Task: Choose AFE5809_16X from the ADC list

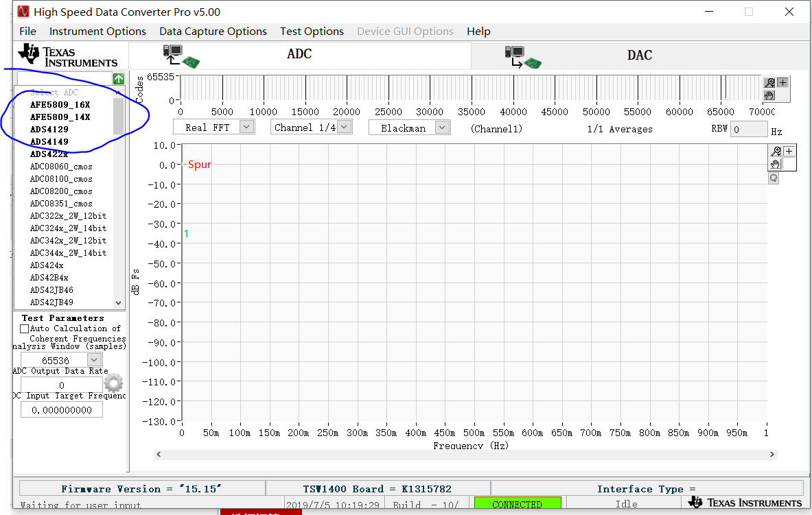Action: [x=60, y=104]
